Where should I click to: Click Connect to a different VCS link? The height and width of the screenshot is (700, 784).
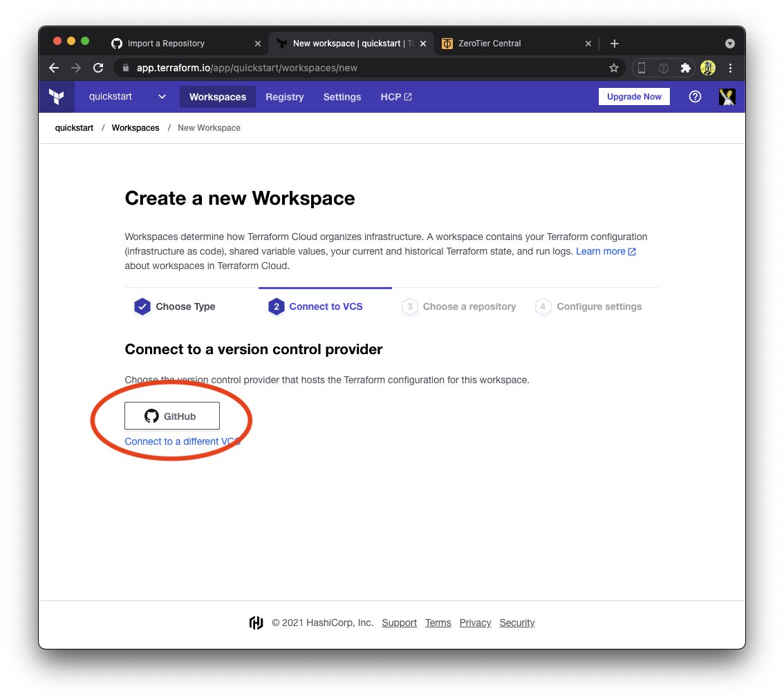pos(183,441)
